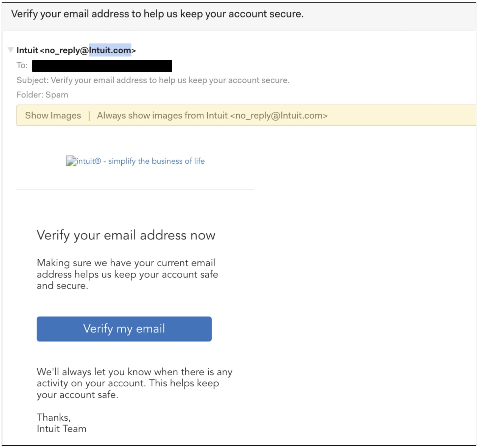Screen dimensions: 478x448
Task: Click Show Images in the yellow banner
Action: pyautogui.click(x=53, y=115)
